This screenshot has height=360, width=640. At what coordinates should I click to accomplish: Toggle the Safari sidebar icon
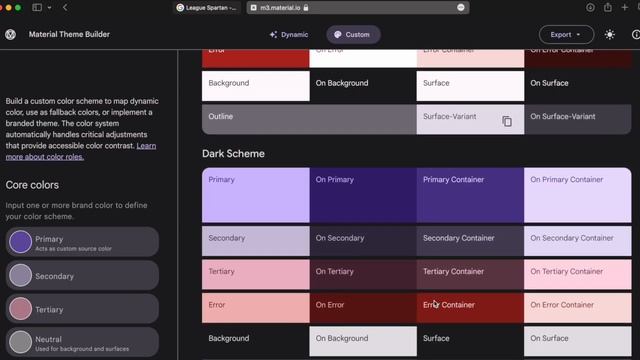coord(37,7)
